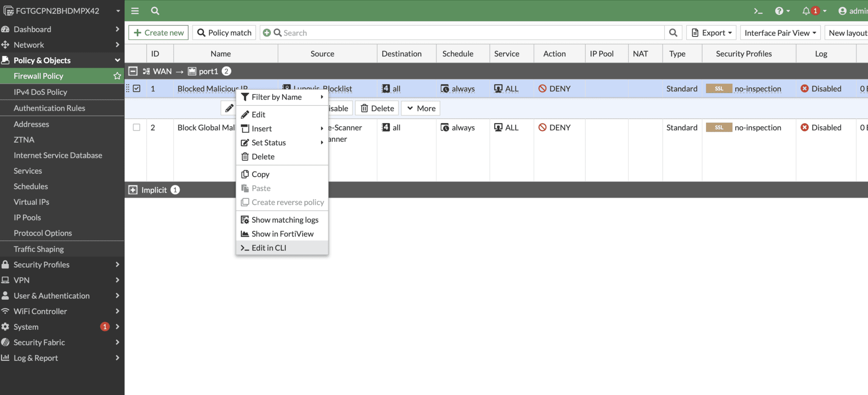The image size is (868, 395).
Task: Click the Policy match button
Action: click(224, 33)
